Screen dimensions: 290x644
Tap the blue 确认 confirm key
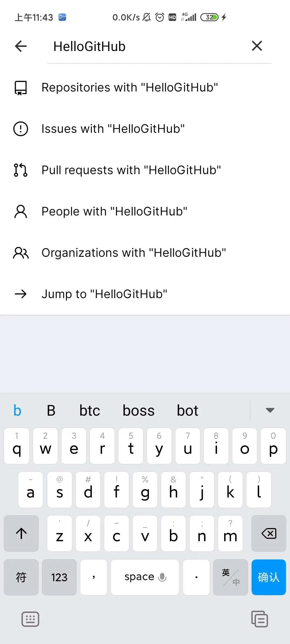point(269,577)
